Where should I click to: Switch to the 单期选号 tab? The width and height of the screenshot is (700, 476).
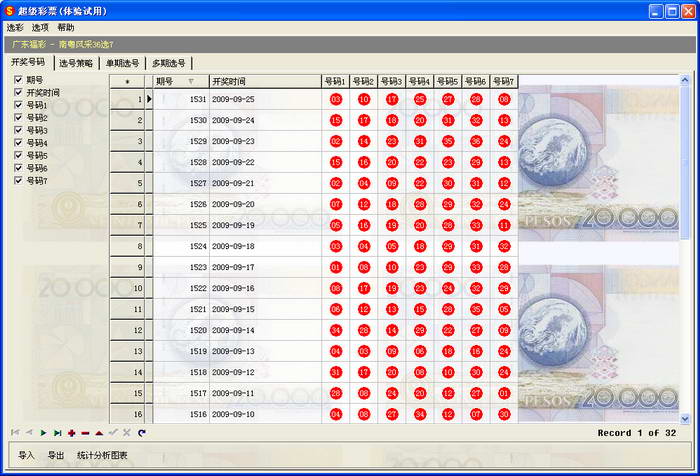pos(122,63)
